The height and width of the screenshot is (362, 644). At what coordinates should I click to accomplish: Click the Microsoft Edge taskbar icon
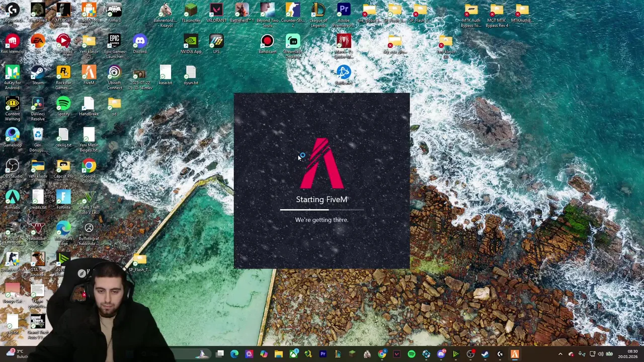click(x=234, y=354)
